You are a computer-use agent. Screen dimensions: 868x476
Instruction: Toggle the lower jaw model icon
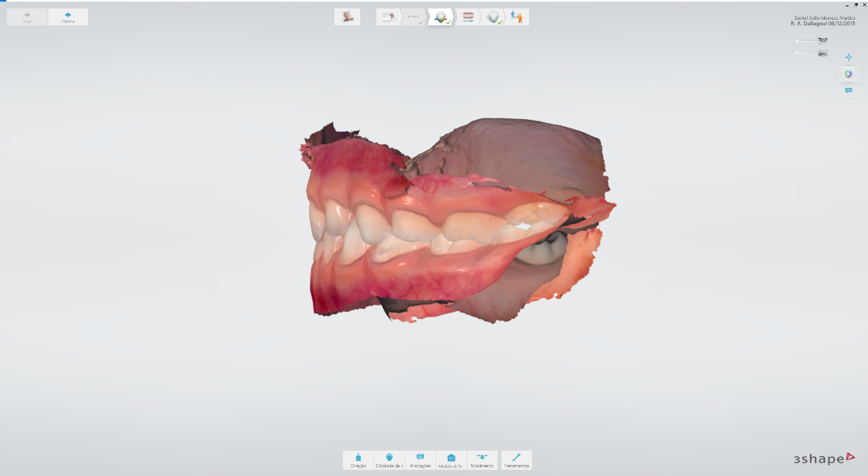[823, 53]
